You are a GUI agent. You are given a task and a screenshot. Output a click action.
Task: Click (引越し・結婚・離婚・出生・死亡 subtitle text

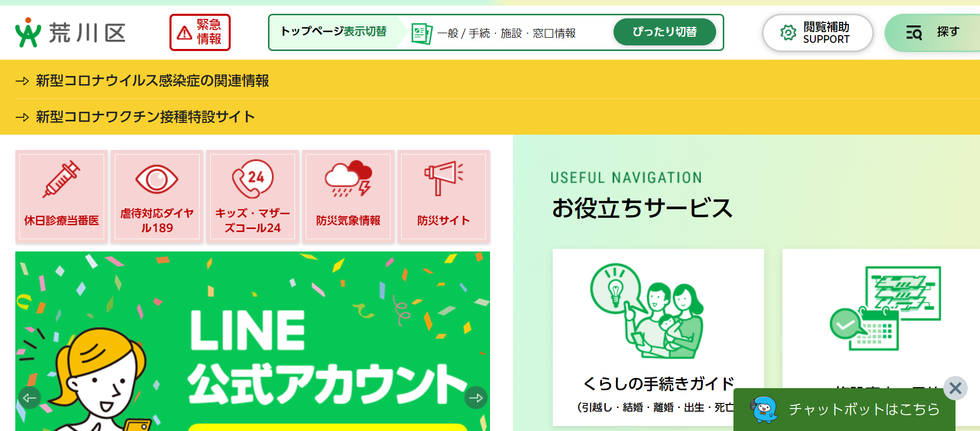click(656, 408)
